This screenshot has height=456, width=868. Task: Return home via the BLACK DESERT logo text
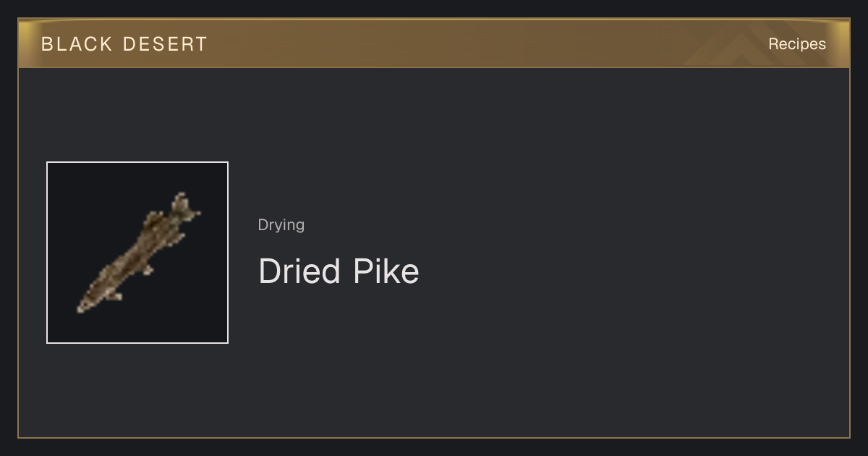pos(124,43)
